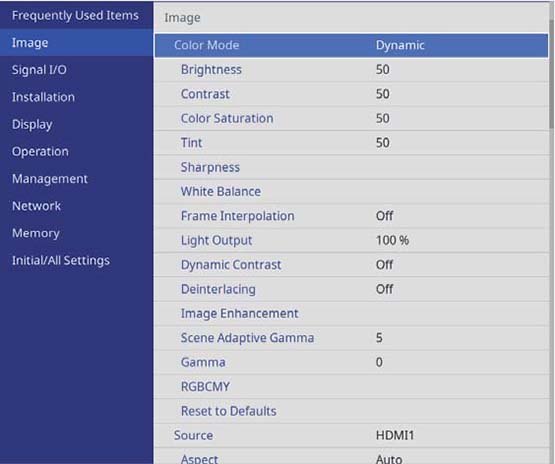
Task: Click the vertical scrollbar on right
Action: 551,74
